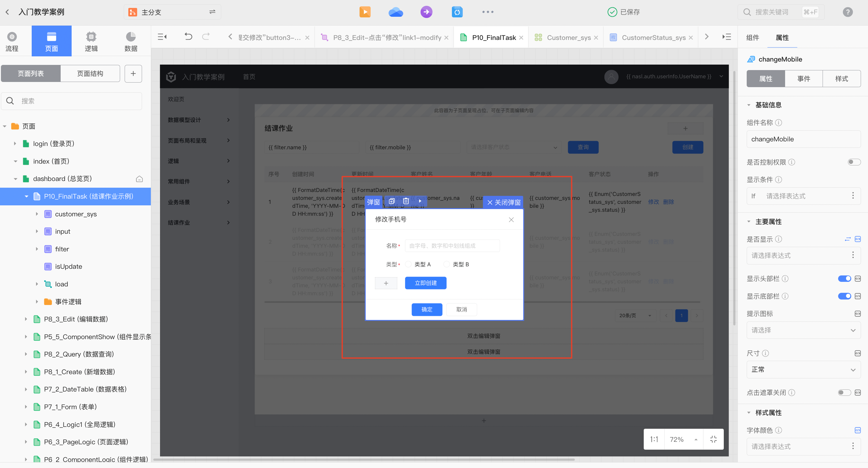
Task: Open the three-dots more menu
Action: [488, 12]
